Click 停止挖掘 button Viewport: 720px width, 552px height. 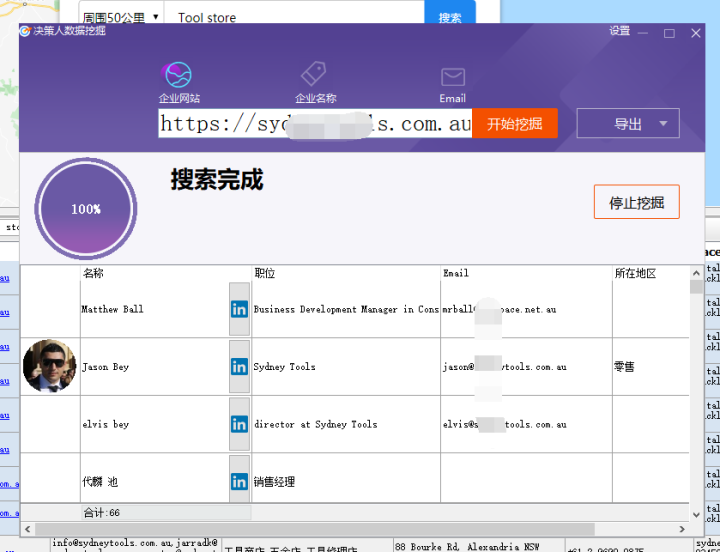[x=636, y=202]
